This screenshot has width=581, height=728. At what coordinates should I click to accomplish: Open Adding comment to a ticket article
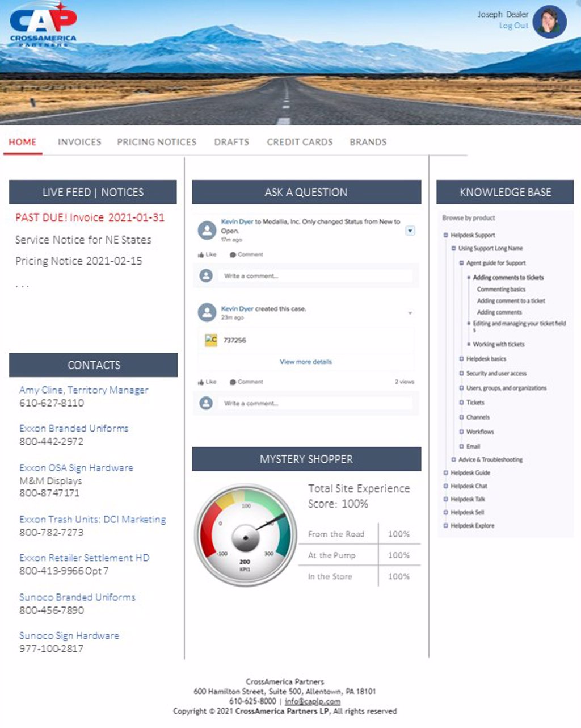point(511,301)
